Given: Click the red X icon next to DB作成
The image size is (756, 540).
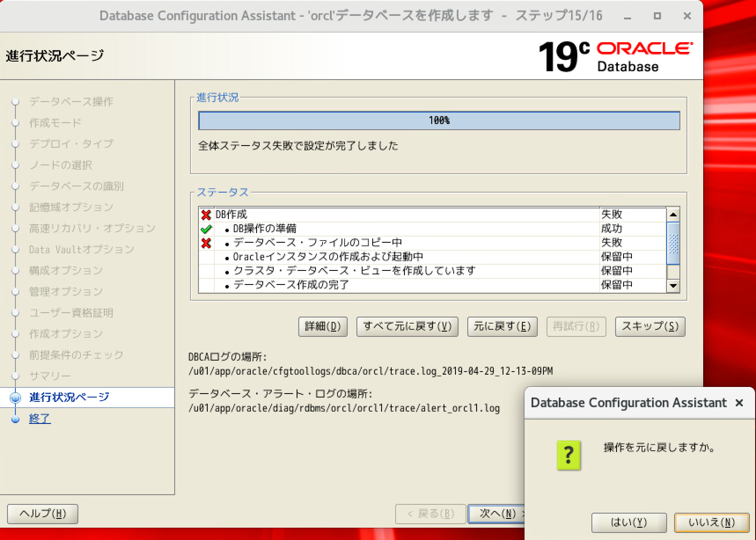Looking at the screenshot, I should pyautogui.click(x=206, y=215).
